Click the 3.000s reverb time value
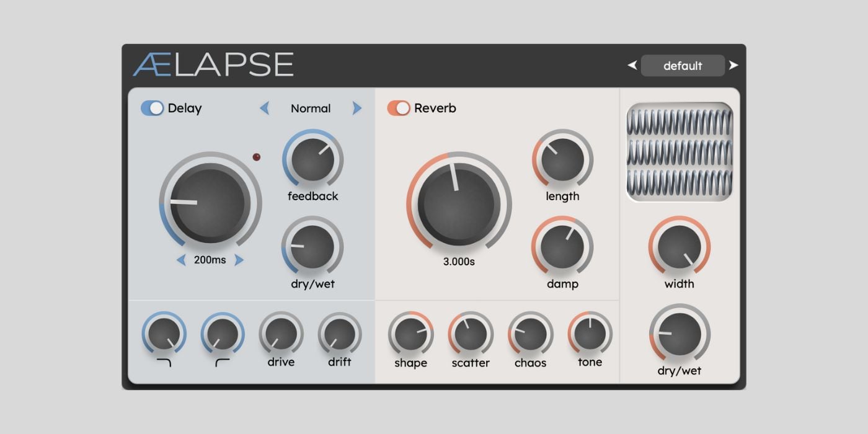The image size is (868, 434). pyautogui.click(x=459, y=262)
